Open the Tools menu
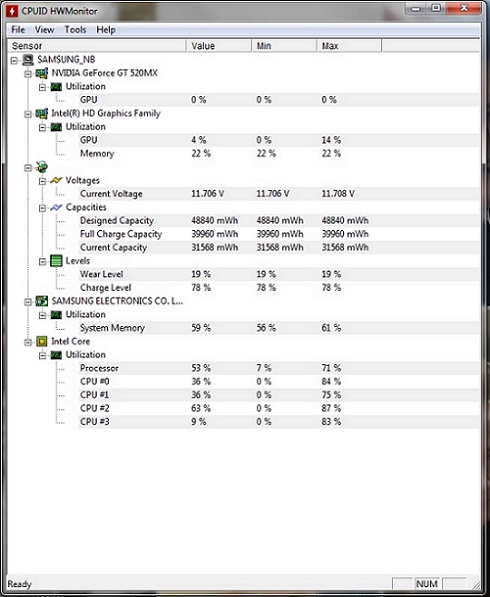Viewport: 490px width, 597px height. pyautogui.click(x=75, y=30)
